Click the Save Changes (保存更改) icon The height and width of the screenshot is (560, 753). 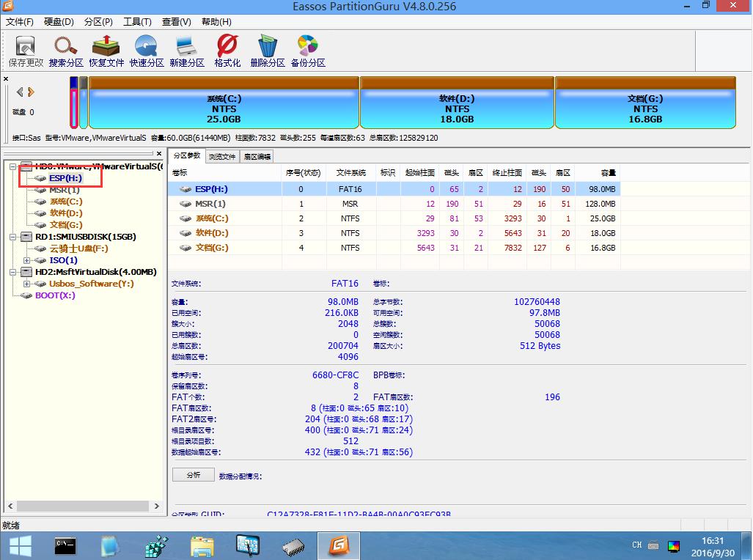coord(26,51)
